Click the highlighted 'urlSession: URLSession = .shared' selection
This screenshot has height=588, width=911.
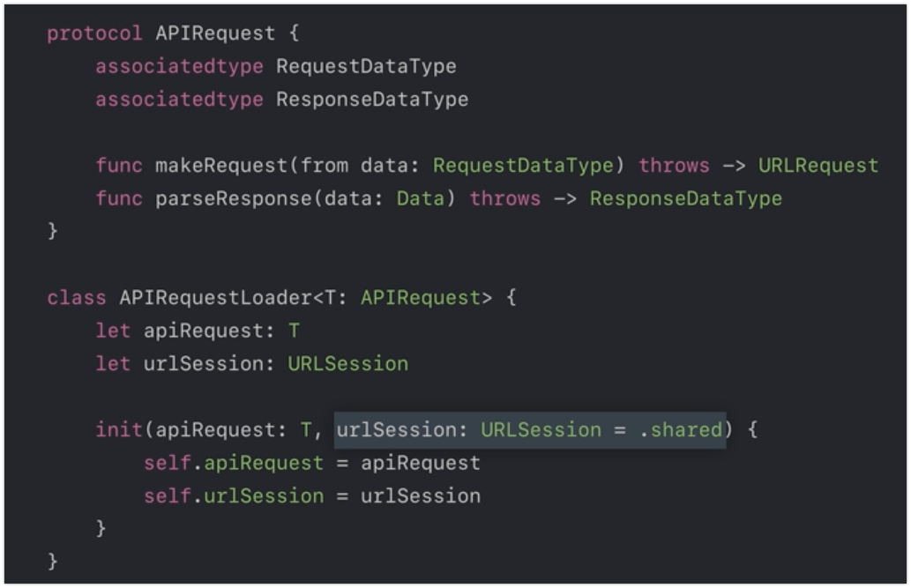[529, 430]
